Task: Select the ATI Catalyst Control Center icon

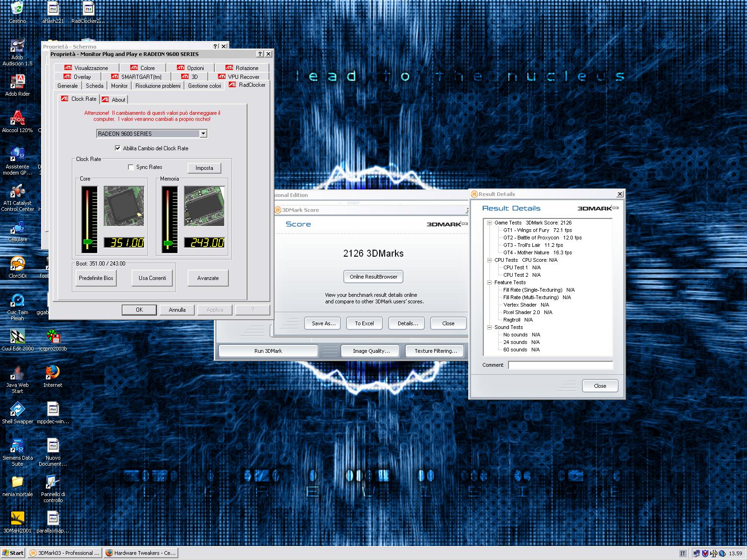Action: point(17,191)
